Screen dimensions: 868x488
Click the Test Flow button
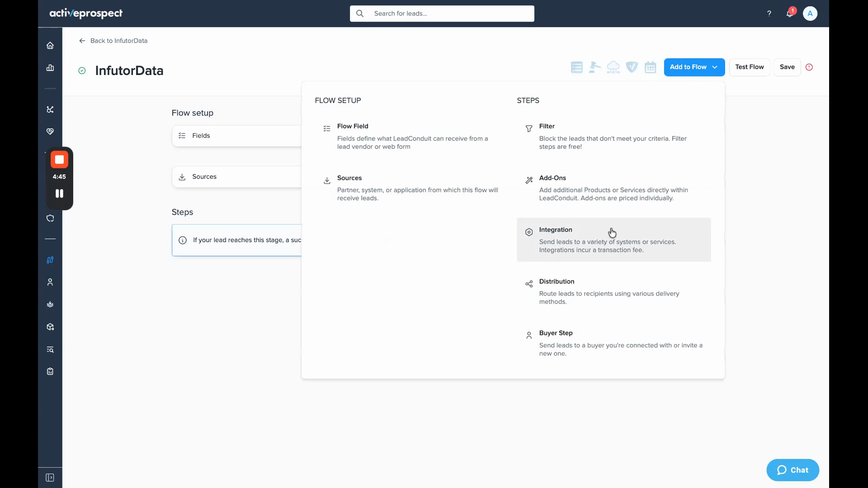[750, 67]
